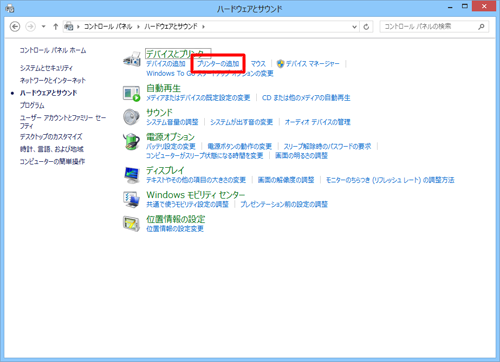Image resolution: width=500 pixels, height=362 pixels.
Task: Go up one level with up arrow
Action: pos(56,27)
